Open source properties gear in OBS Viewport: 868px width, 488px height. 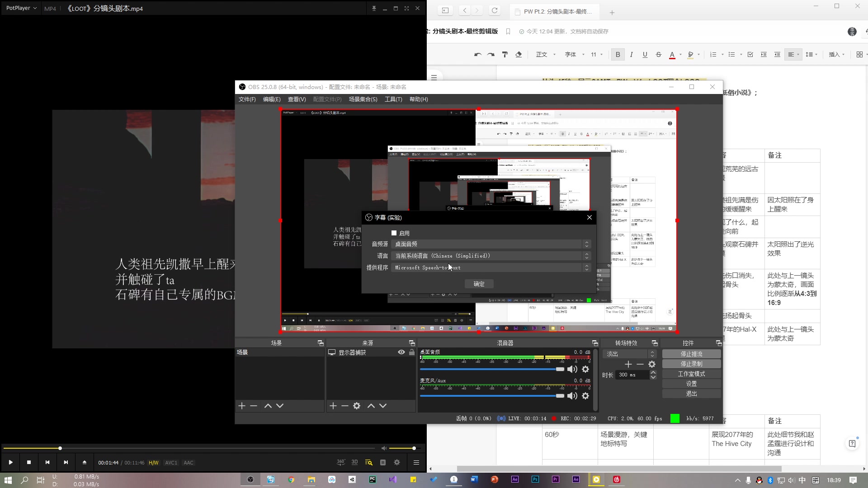tap(357, 406)
